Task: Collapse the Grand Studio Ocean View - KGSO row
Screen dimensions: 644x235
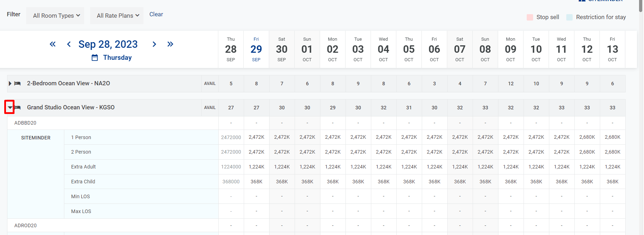Action: (10, 107)
